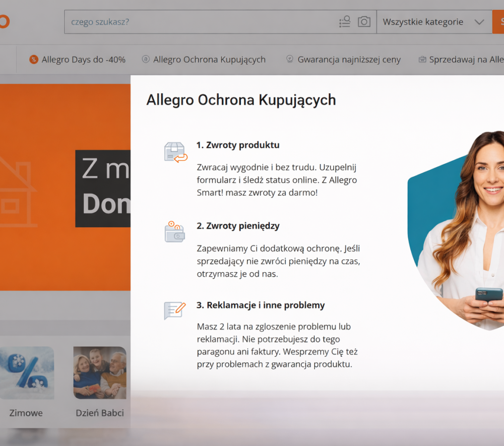The height and width of the screenshot is (446, 504).
Task: Open the multi-item list search icon
Action: coord(344,21)
